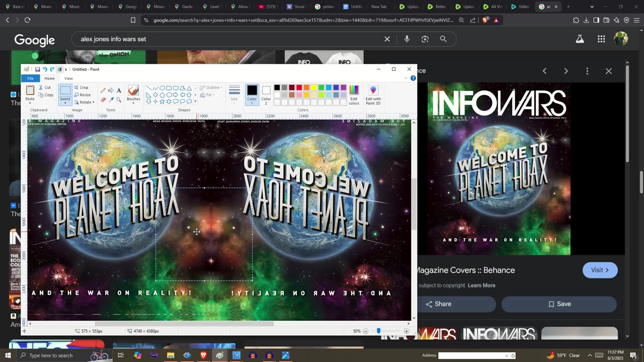Open the INFOWARS magazine cover preview image
This screenshot has width=644, height=362.
pos(499,169)
